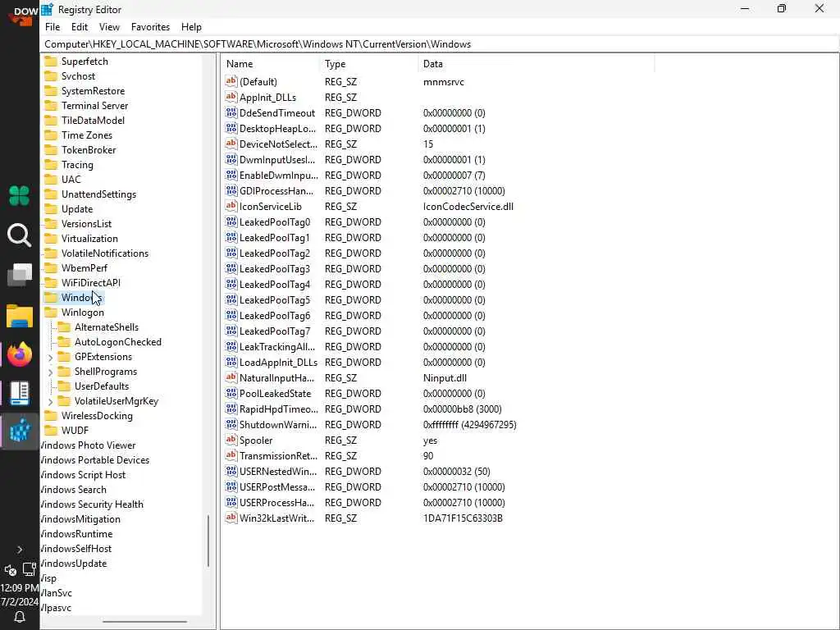Click the Spooler string icon
Screen dimensions: 840x630
(x=231, y=440)
